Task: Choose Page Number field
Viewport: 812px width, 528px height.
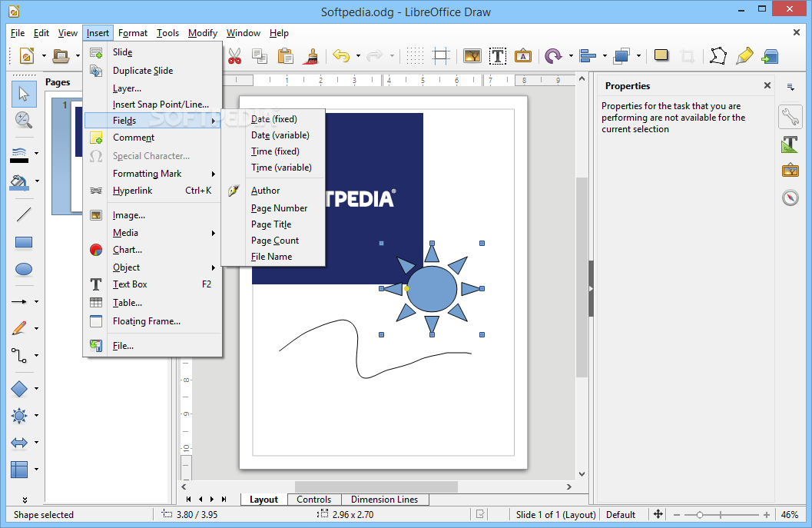Action: 279,208
